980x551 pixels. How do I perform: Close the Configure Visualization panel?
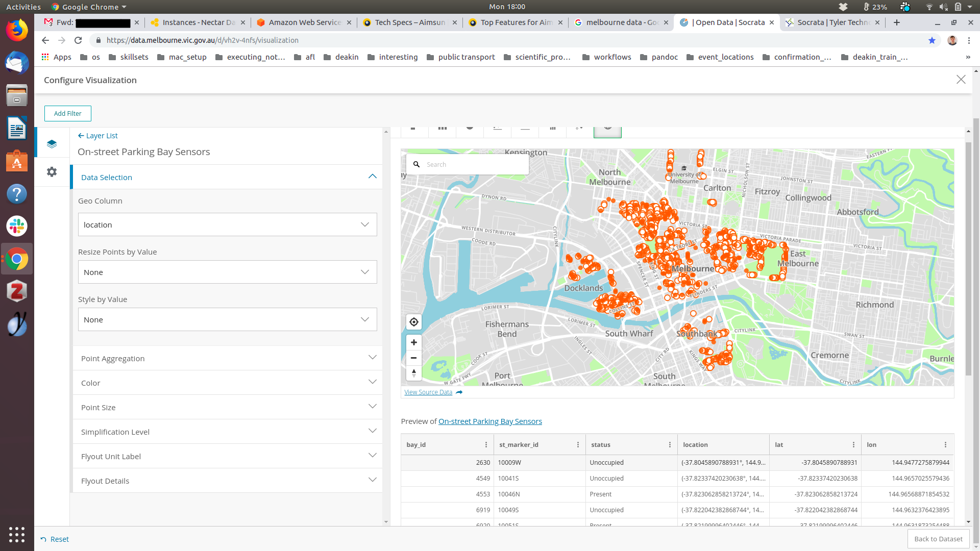click(961, 80)
